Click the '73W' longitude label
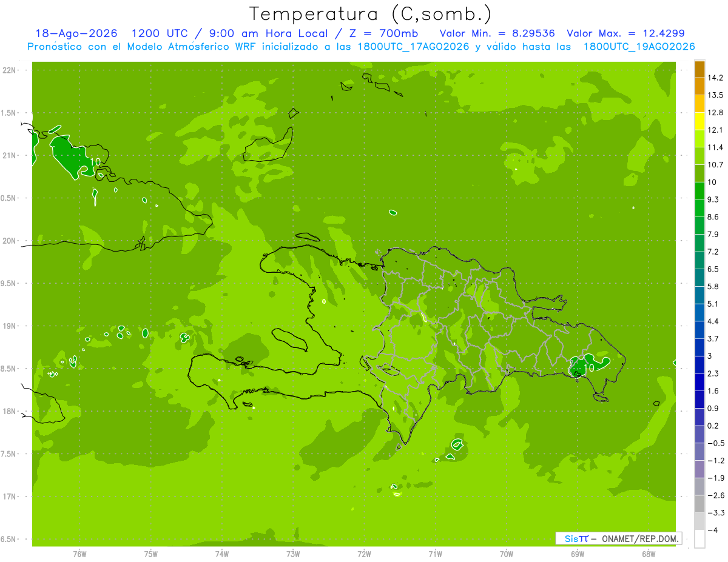 pos(293,554)
